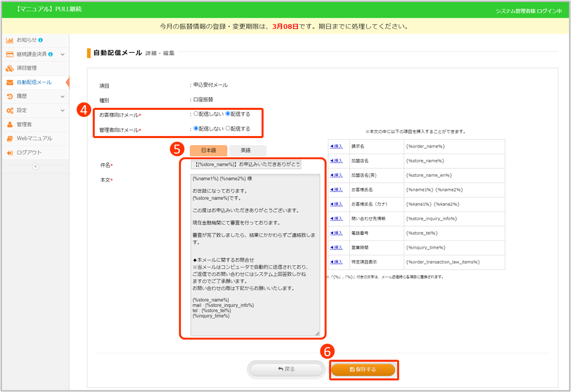Screen dimensions: 571x392
Task: Click the 項目管理 cubes icon
Action: tap(10, 68)
